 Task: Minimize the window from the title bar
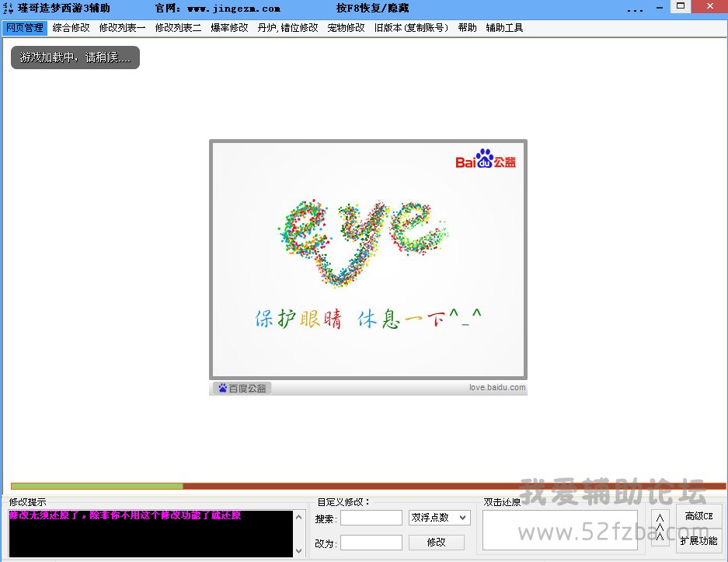658,7
